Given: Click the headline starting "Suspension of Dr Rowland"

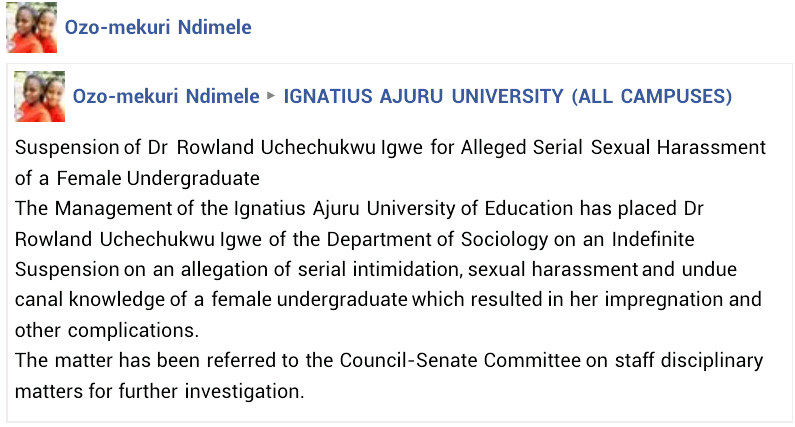Looking at the screenshot, I should (390, 148).
